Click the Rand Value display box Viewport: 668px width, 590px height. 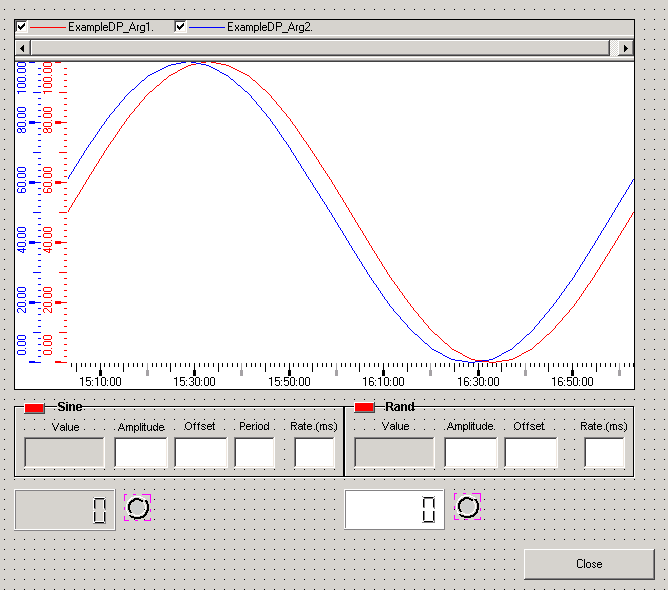(395, 452)
